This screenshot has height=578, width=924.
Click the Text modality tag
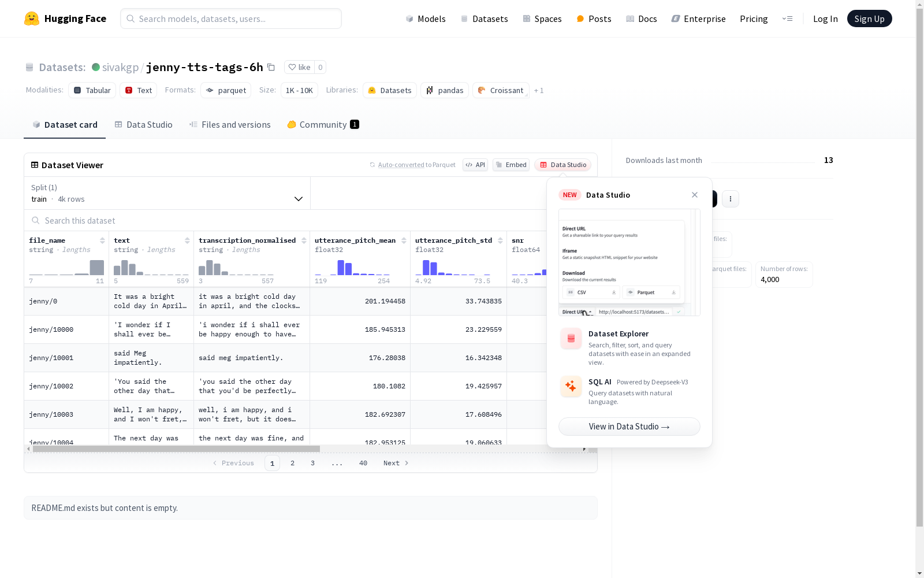pos(138,90)
